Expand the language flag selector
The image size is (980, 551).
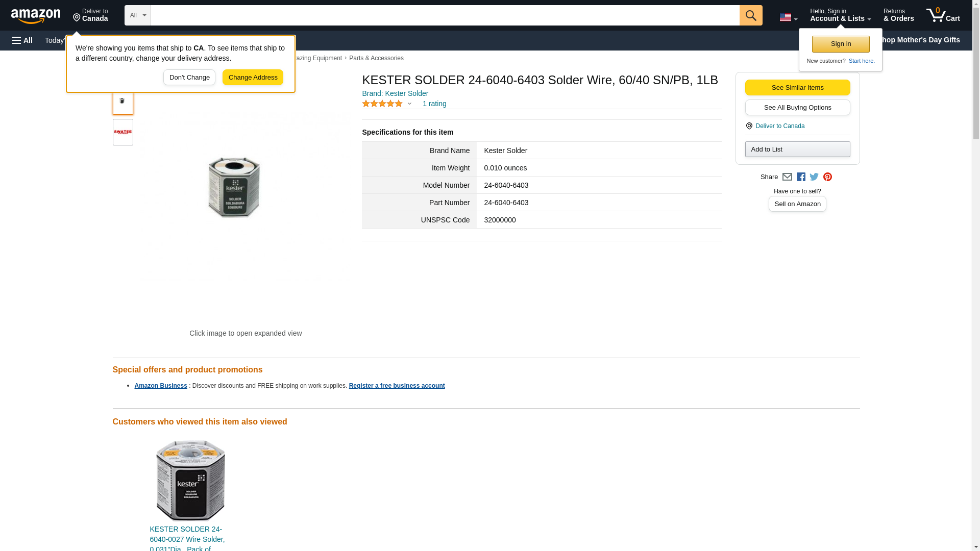tap(788, 17)
